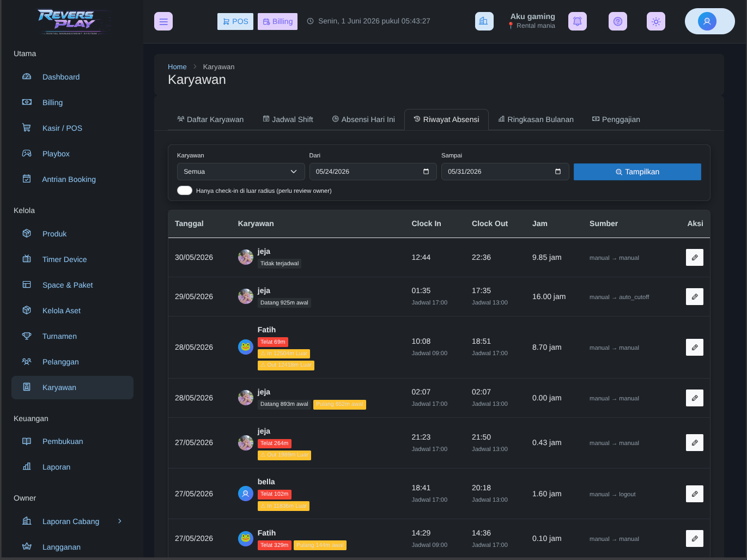This screenshot has width=747, height=560.
Task: Go to the Home breadcrumb link
Action: click(177, 66)
